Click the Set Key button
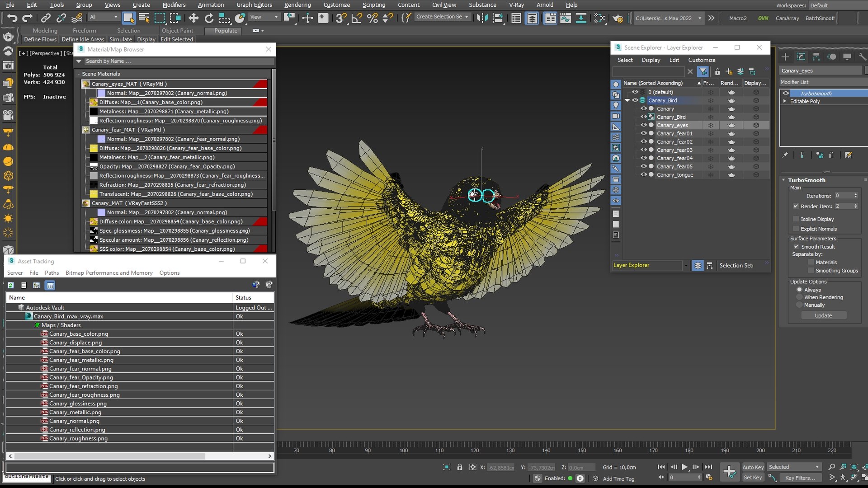 pyautogui.click(x=753, y=478)
